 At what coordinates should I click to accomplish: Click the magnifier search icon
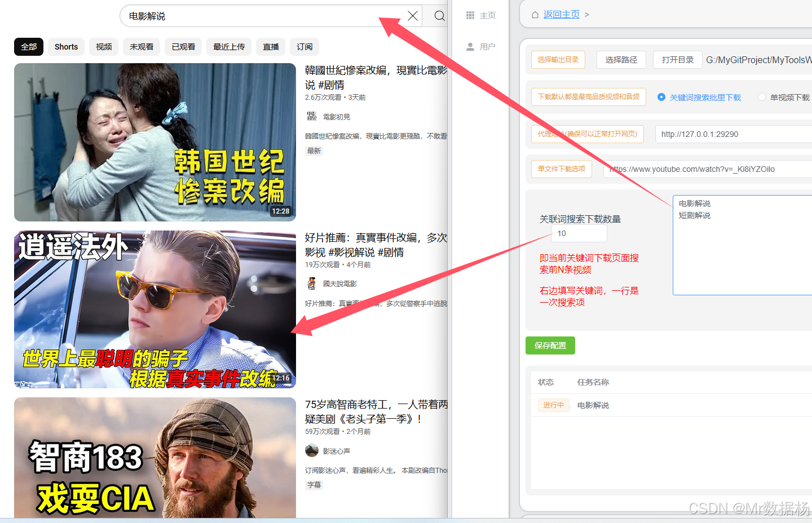(439, 16)
